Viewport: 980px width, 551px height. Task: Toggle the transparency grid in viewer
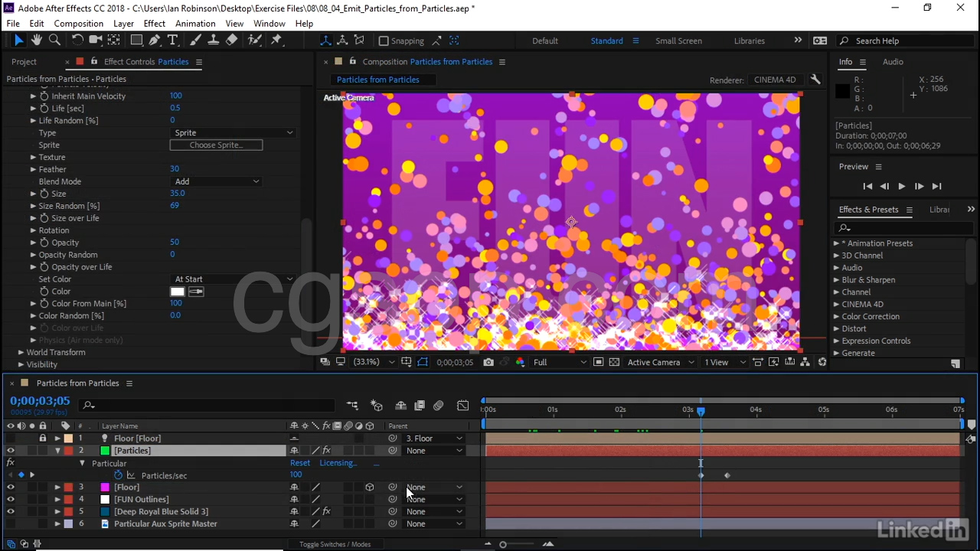[614, 362]
